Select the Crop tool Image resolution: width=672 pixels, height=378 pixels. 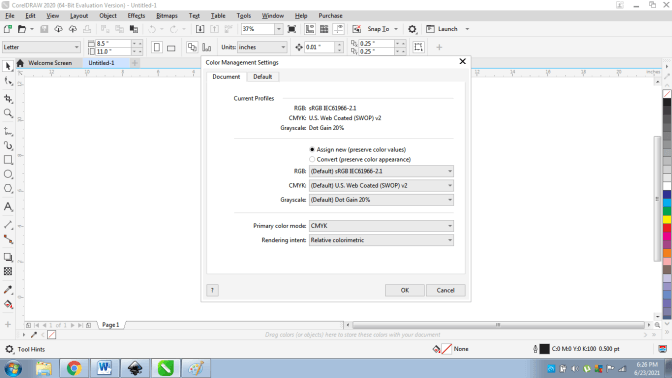[8, 99]
